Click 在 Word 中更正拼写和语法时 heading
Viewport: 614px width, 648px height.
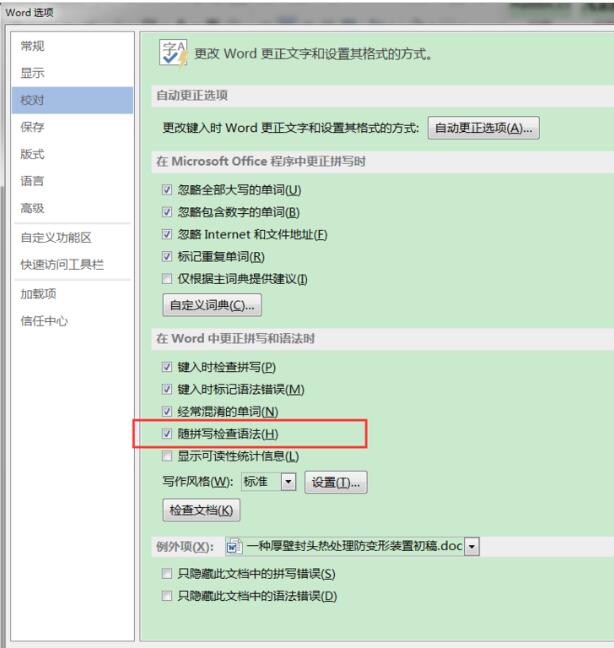(x=236, y=338)
